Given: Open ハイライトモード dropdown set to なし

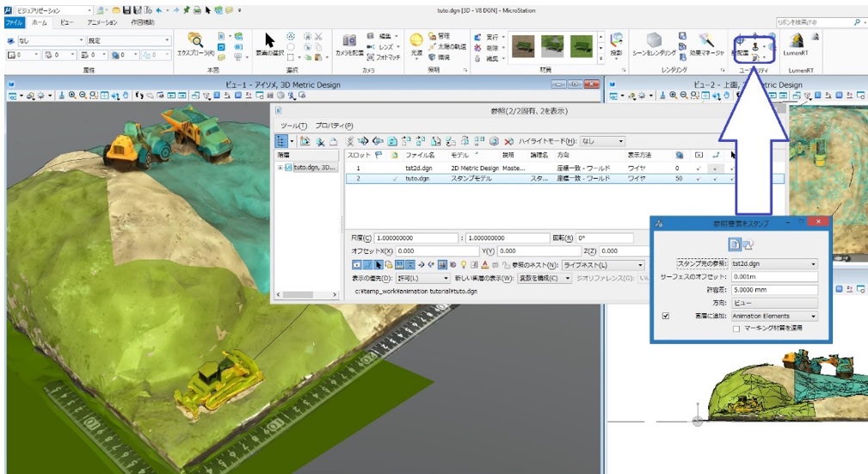Looking at the screenshot, I should (x=601, y=141).
